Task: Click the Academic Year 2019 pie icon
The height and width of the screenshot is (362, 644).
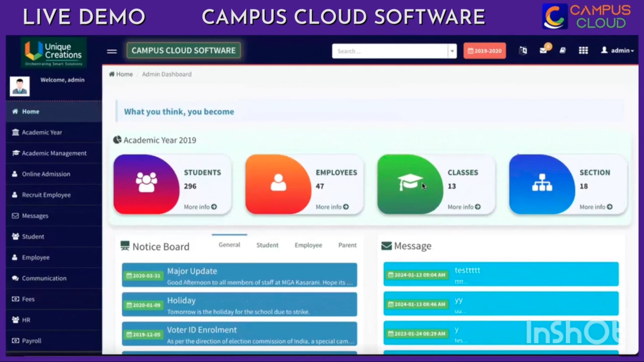Action: (117, 140)
